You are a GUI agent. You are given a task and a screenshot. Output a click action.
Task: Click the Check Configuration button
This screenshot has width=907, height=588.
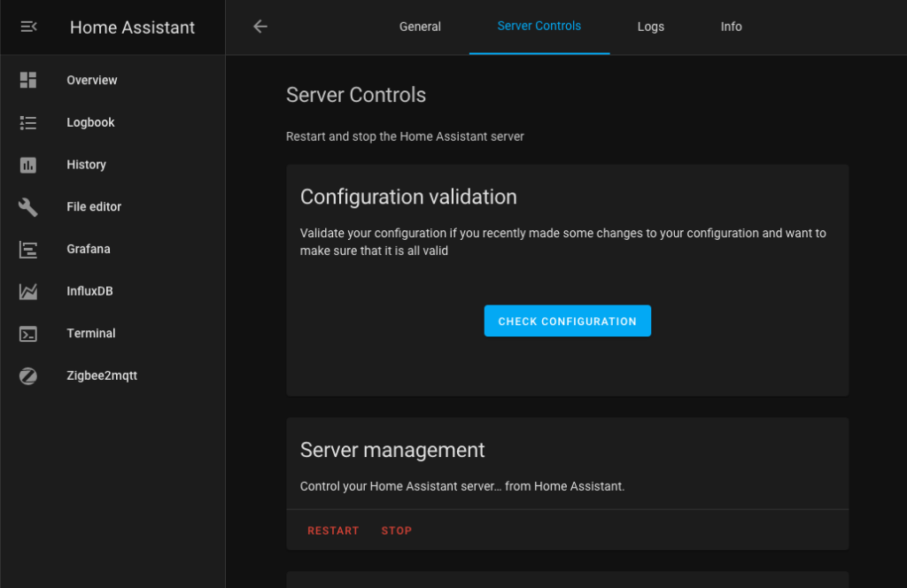tap(568, 321)
